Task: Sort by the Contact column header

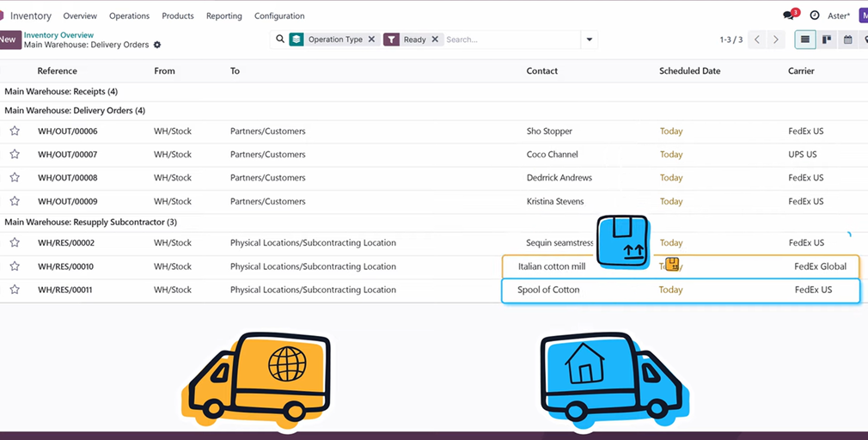Action: (x=542, y=70)
